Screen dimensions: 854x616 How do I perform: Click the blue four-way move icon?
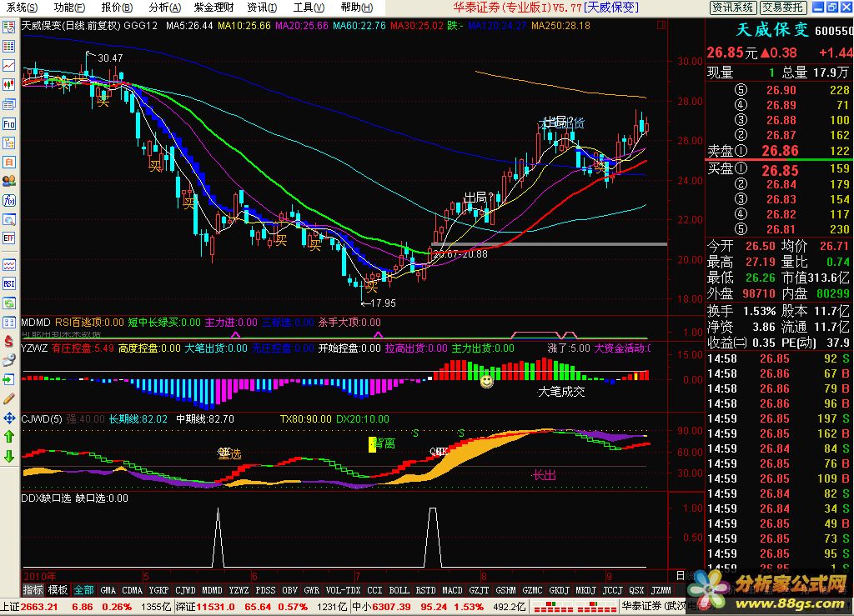pyautogui.click(x=8, y=418)
